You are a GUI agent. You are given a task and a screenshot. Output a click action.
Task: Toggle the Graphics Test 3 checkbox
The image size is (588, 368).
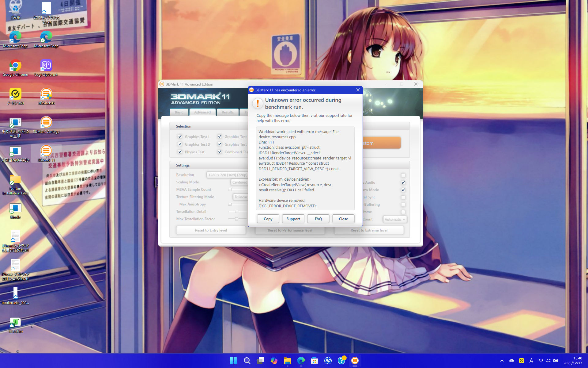coord(180,144)
